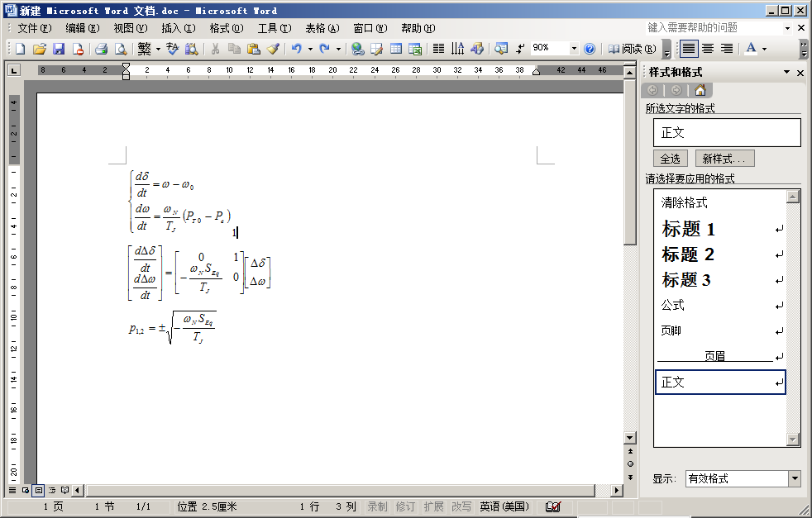Click the spelling status book icon
Viewport: 812px width, 518px height.
click(x=553, y=506)
